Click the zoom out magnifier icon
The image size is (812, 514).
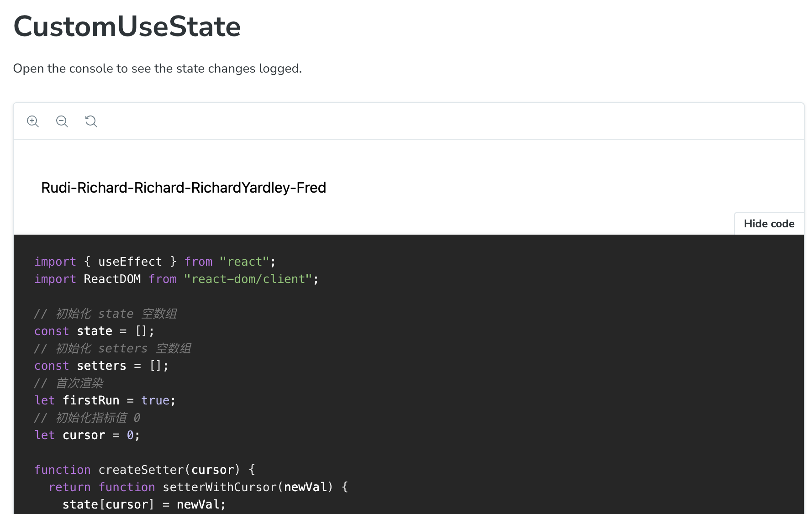pos(62,121)
